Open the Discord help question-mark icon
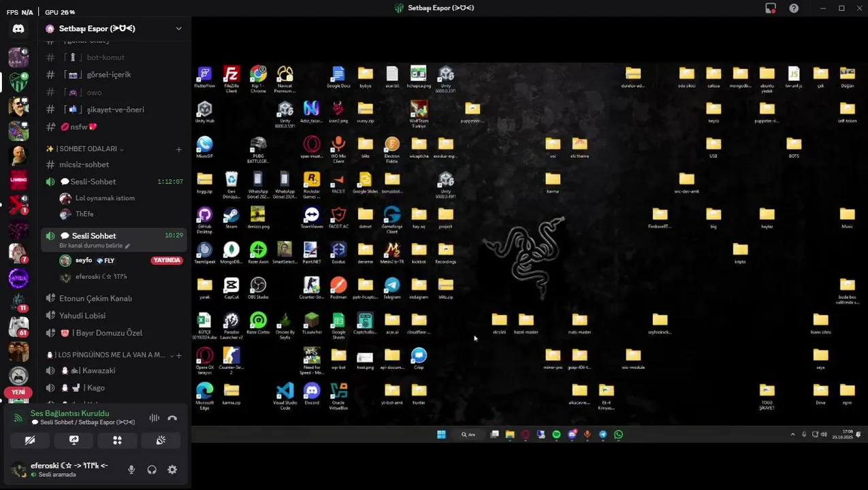868x490 pixels. pos(794,8)
